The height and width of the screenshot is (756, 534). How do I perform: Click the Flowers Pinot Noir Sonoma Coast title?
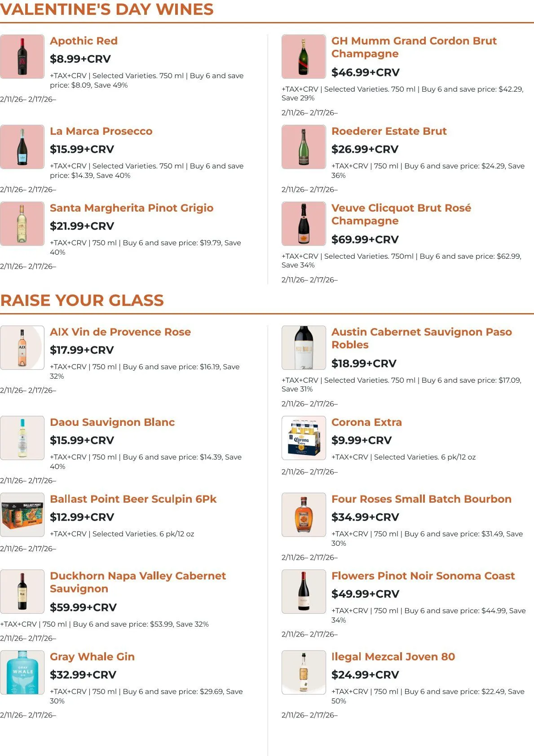point(423,576)
